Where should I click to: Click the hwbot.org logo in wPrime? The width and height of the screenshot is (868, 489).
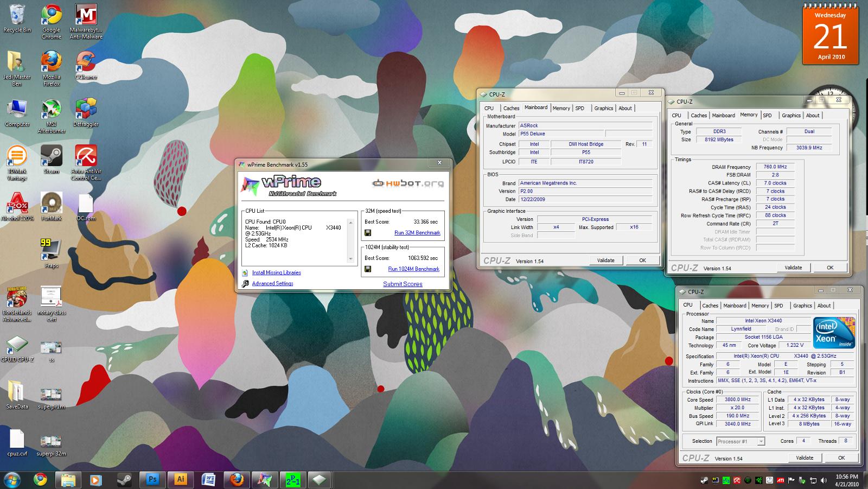[407, 183]
